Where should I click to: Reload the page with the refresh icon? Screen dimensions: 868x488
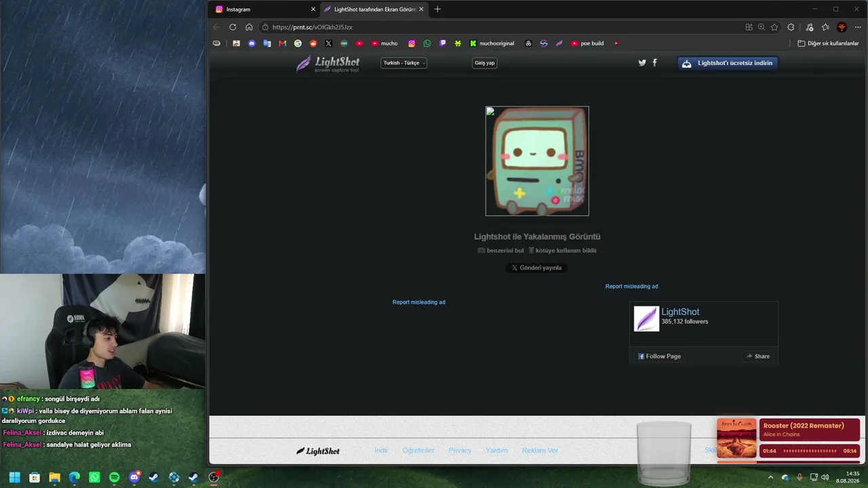(233, 27)
